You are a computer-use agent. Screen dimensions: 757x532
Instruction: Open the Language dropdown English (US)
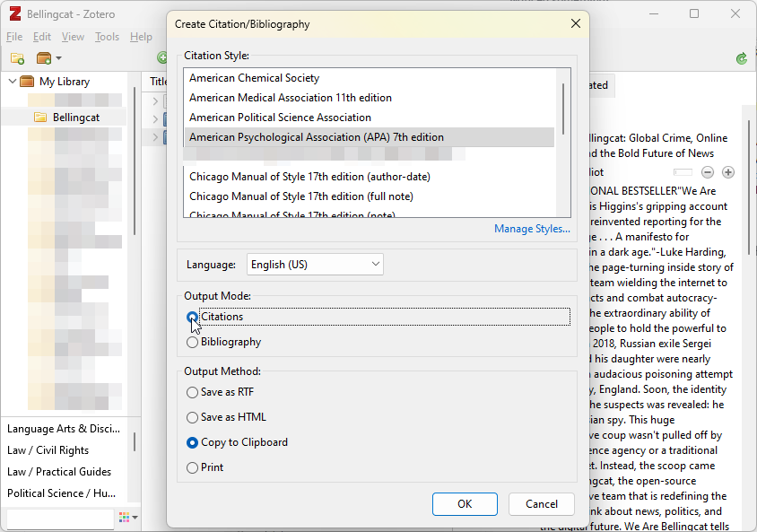coord(315,265)
